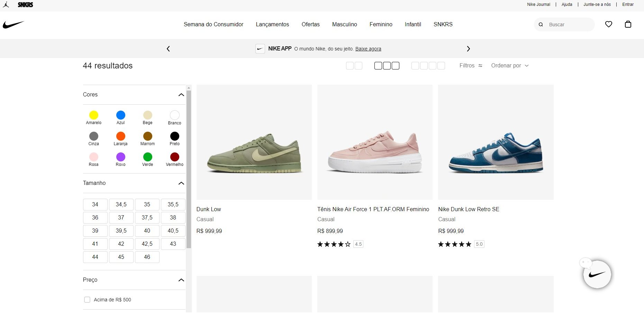Open favorites heart icon
Screen dimensions: 644x328
[x=608, y=24]
